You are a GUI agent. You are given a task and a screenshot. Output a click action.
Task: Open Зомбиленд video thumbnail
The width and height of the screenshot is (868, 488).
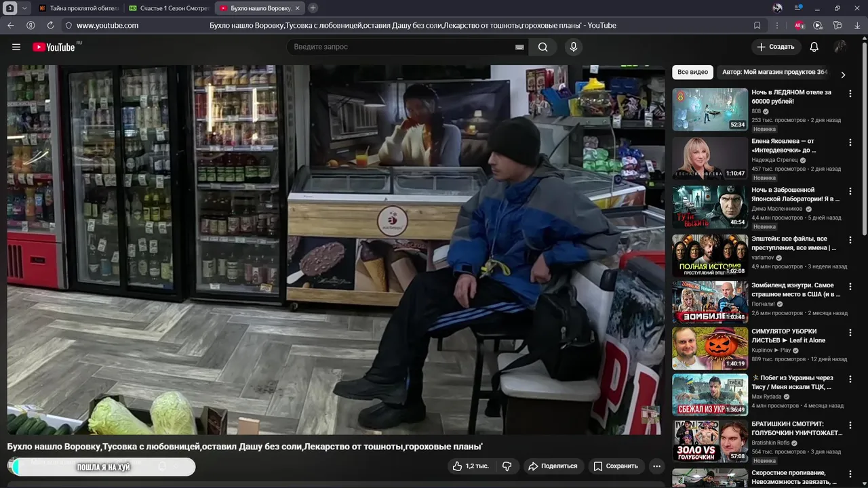coord(710,302)
